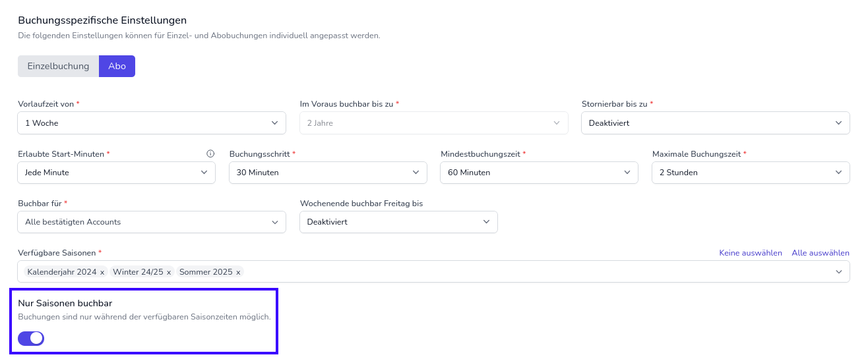
Task: Click the disabled Im Voraus buchbar dropdown
Action: click(x=433, y=123)
